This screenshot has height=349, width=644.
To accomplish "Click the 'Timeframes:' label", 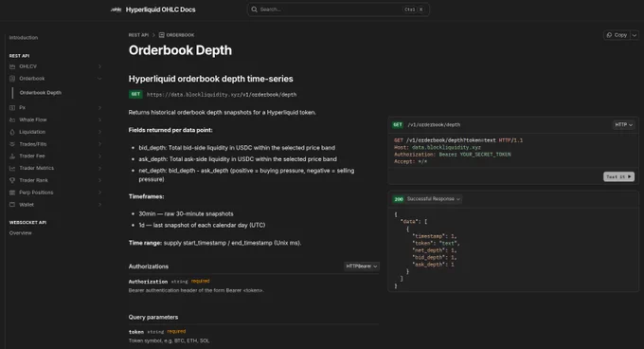I will coord(146,196).
